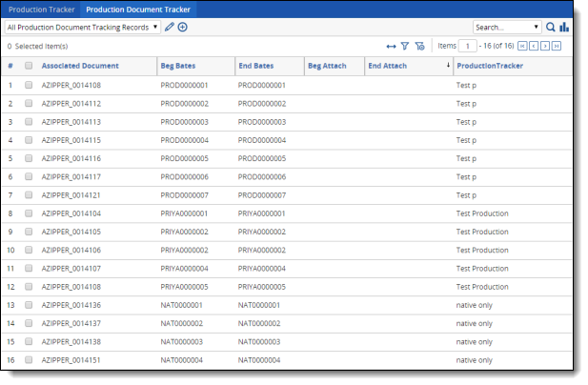Check the AZIPPER_0014117 row checkbox
This screenshot has height=385, width=588.
(29, 176)
